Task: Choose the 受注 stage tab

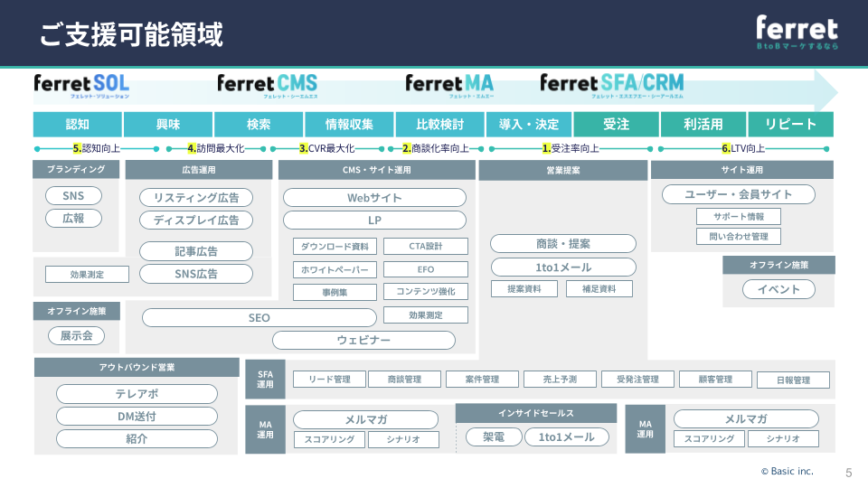Action: click(x=616, y=125)
